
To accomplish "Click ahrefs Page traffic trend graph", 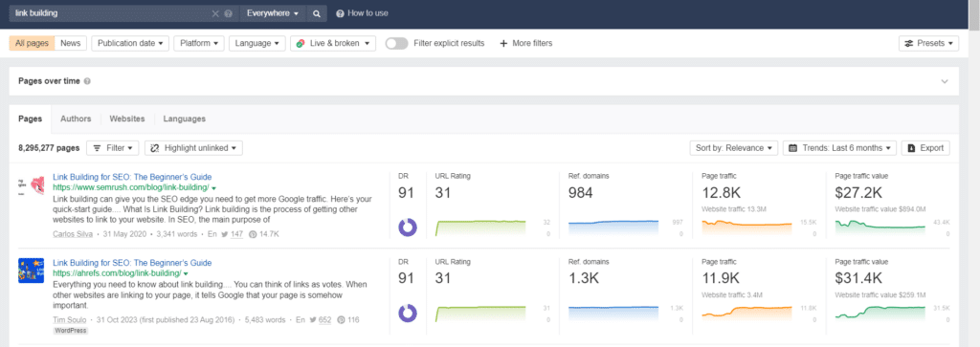I will coord(747,314).
